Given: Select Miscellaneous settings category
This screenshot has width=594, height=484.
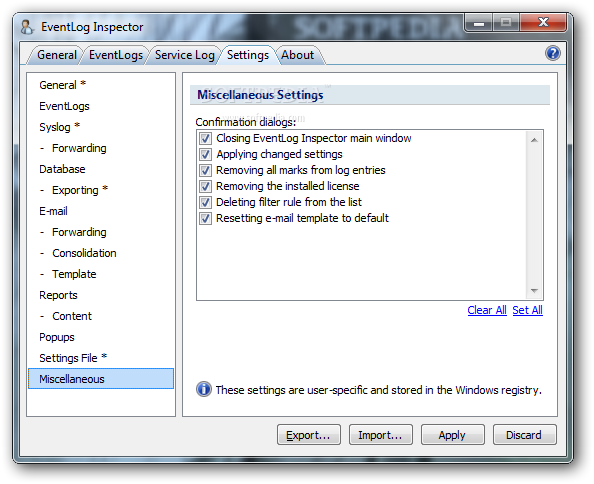Looking at the screenshot, I should tap(101, 379).
